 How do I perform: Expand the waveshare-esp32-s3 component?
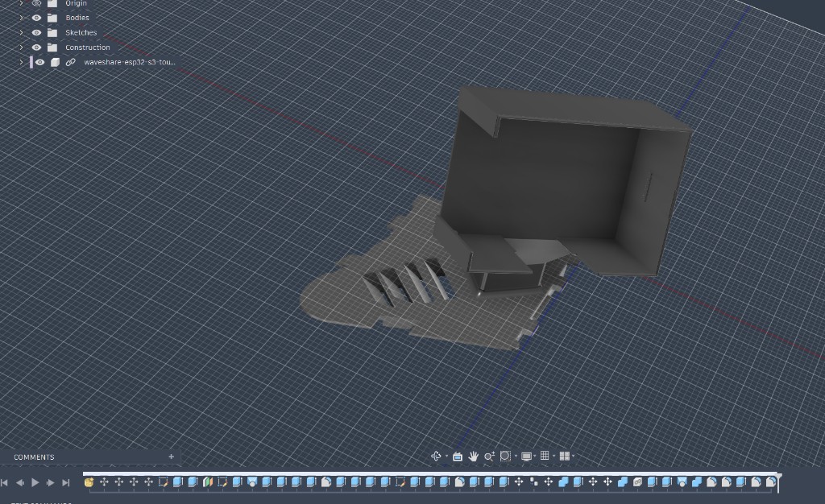[x=21, y=62]
